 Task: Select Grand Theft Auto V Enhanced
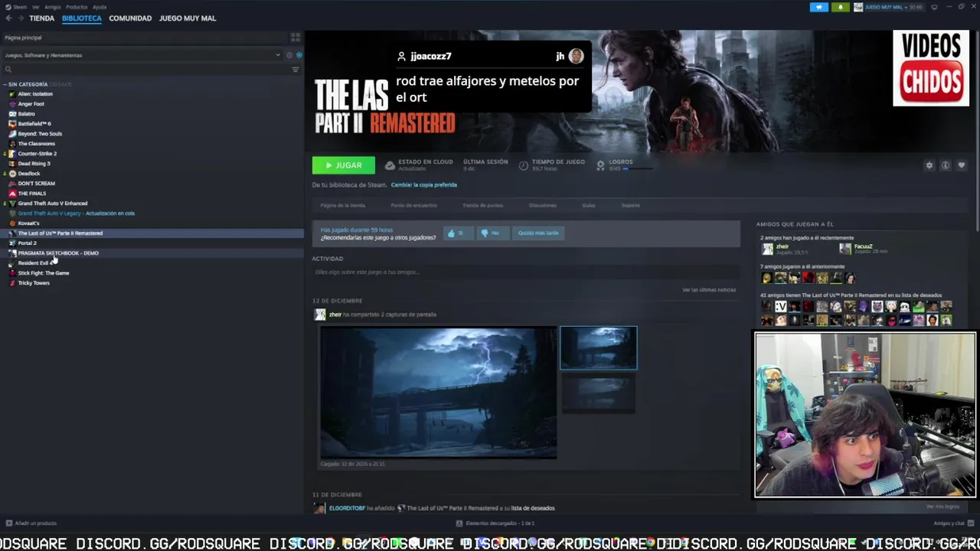(x=52, y=204)
